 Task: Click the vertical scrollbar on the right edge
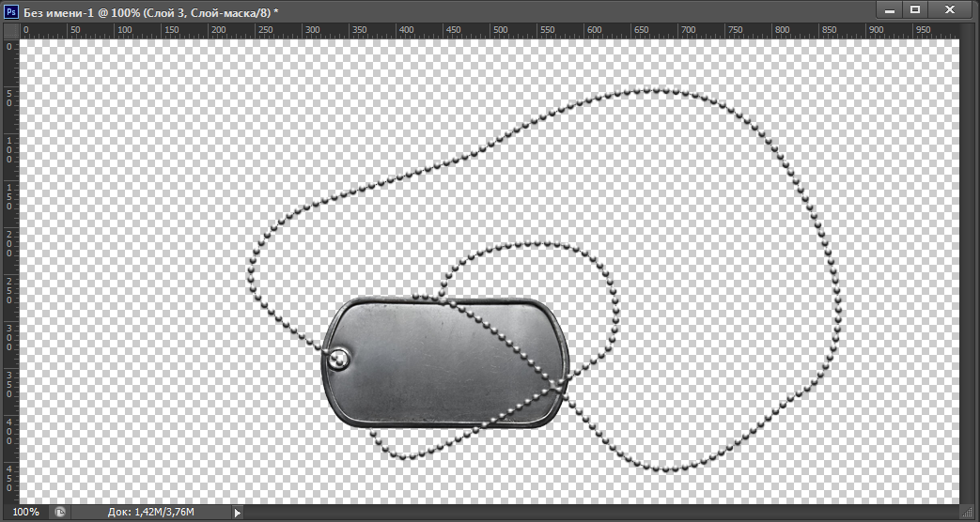coord(968,272)
